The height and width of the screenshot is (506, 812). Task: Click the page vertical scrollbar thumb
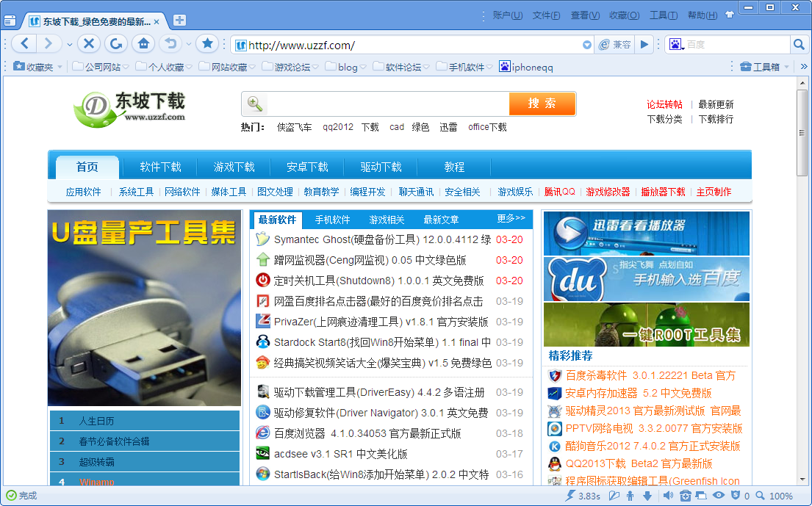802,132
